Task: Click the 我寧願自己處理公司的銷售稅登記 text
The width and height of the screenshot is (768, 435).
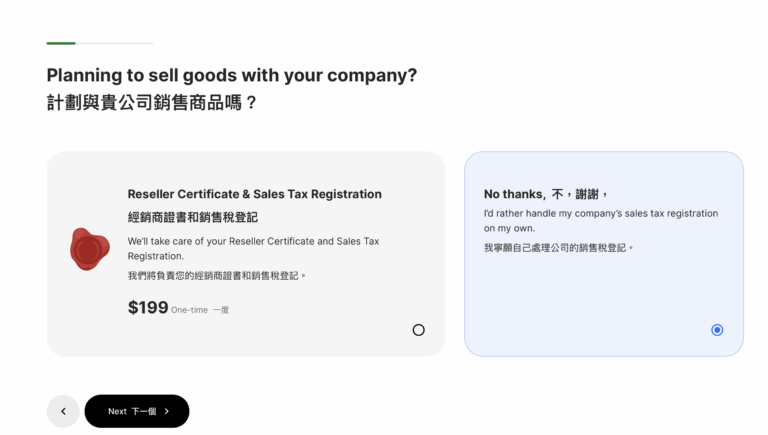Action: [558, 247]
